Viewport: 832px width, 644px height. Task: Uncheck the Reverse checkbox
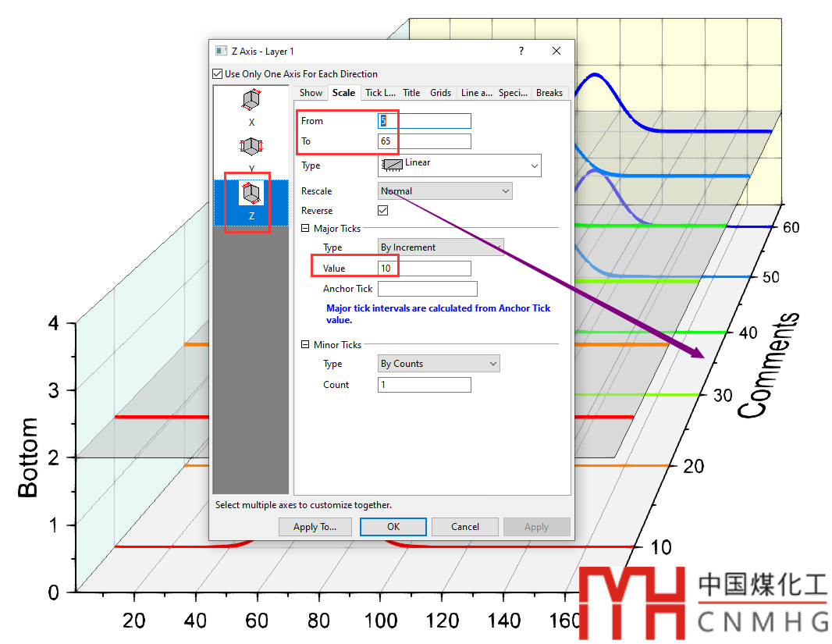pyautogui.click(x=383, y=211)
